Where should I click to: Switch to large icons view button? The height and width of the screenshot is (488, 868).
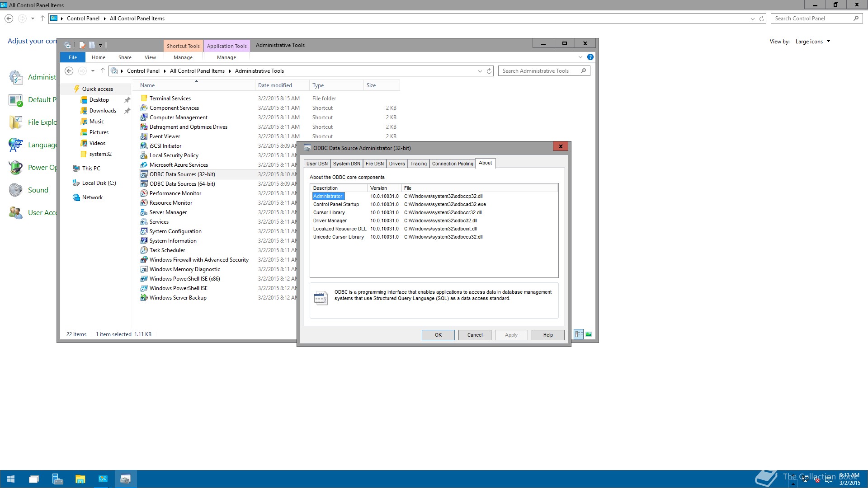[x=589, y=334]
